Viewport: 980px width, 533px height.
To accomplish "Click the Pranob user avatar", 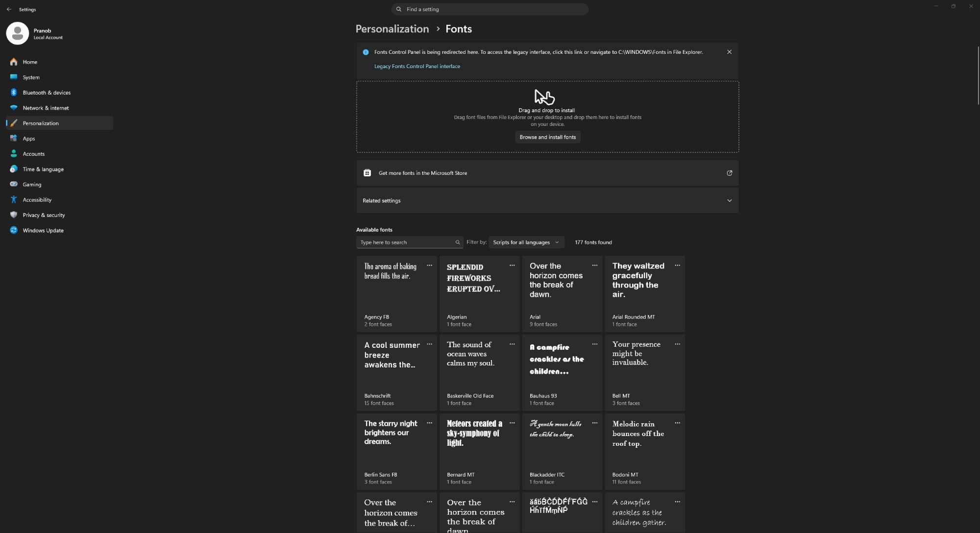I will point(17,33).
